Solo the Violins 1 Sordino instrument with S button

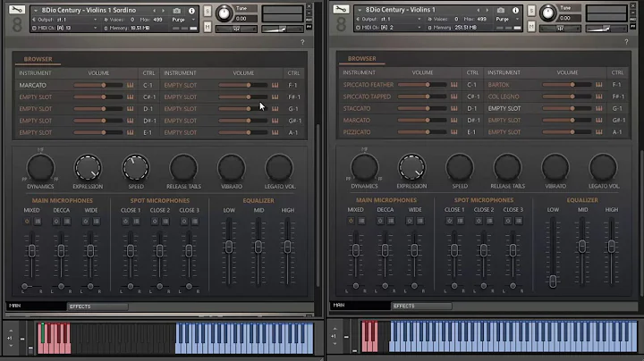click(x=208, y=11)
